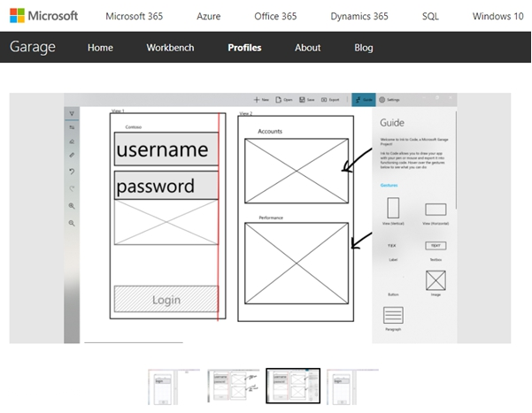Switch to the Home tab
This screenshot has height=413, width=532.
(x=100, y=48)
